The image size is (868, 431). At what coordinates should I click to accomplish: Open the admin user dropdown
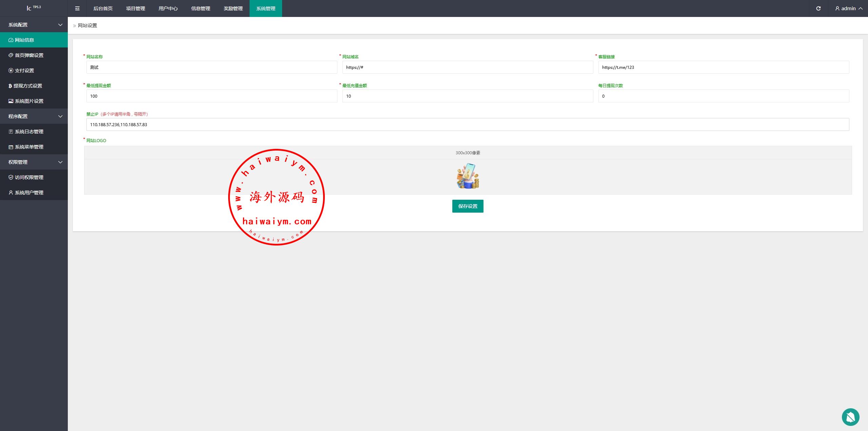(x=848, y=8)
